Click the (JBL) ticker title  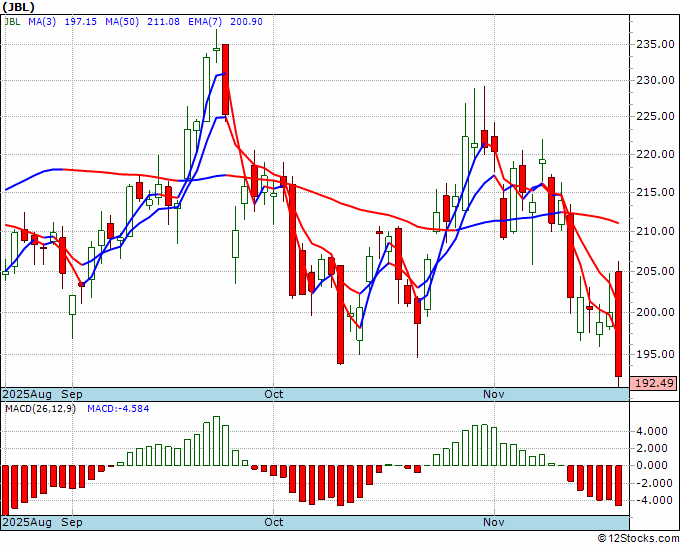[x=18, y=7]
